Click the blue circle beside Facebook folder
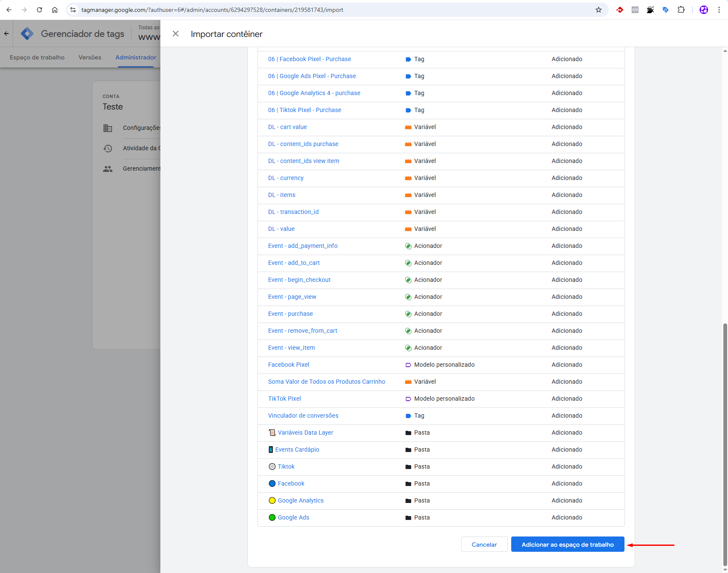728x573 pixels. point(272,483)
